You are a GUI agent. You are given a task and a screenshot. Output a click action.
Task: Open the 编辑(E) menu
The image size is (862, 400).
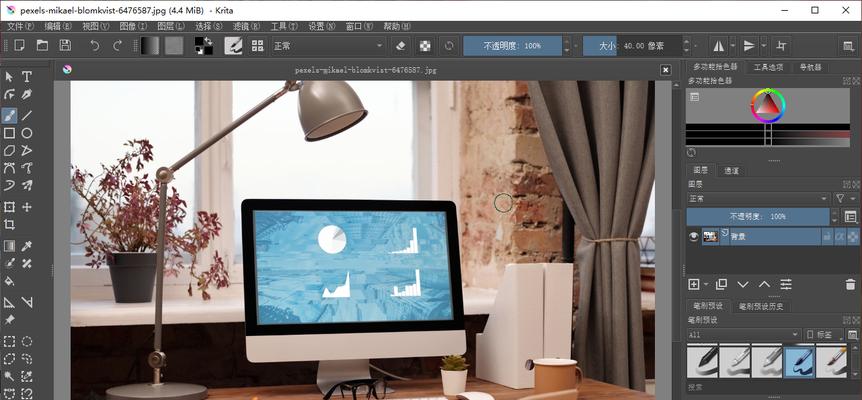(x=58, y=26)
